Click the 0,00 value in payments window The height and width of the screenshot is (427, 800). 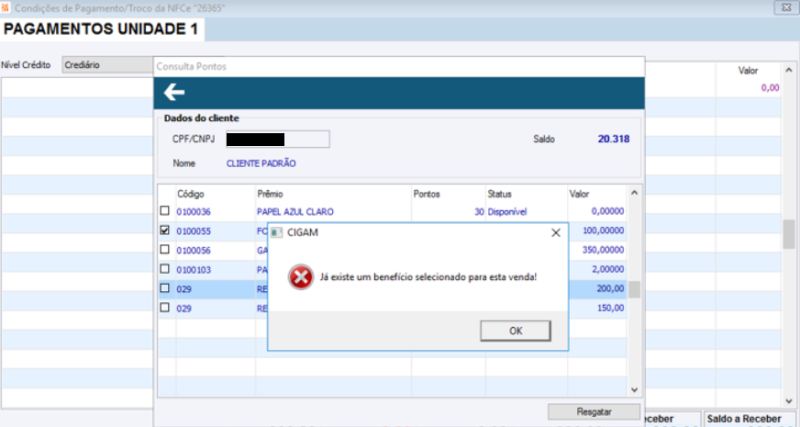coord(770,88)
